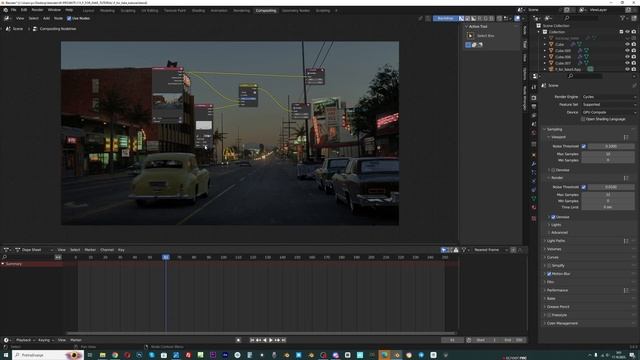The height and width of the screenshot is (360, 640).
Task: Select the Compositing workspace tab
Action: [266, 10]
